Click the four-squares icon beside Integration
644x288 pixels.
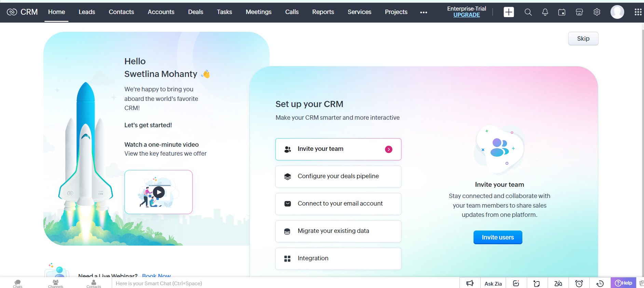[x=287, y=259]
